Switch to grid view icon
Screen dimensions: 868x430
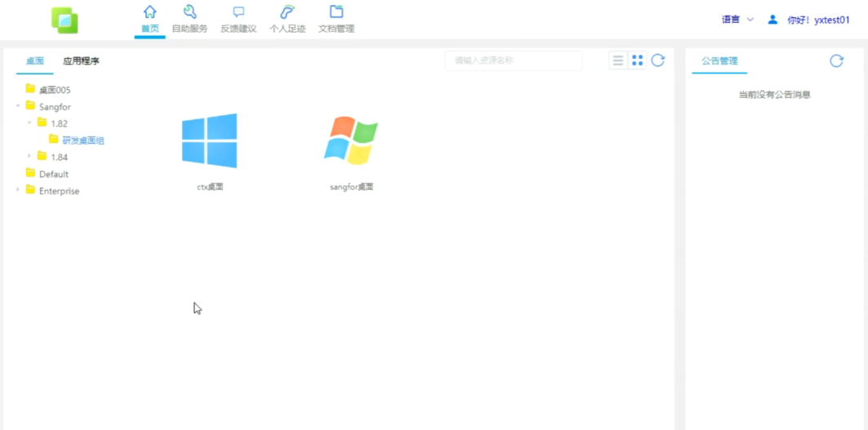pos(637,60)
